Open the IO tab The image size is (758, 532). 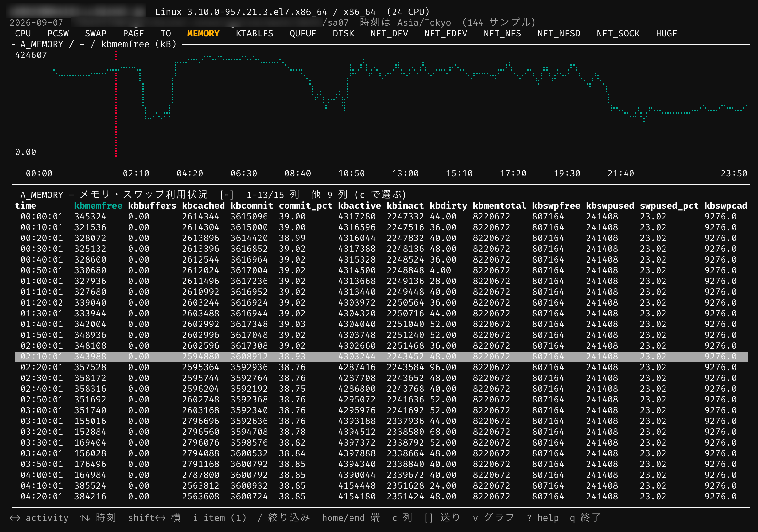tap(166, 33)
